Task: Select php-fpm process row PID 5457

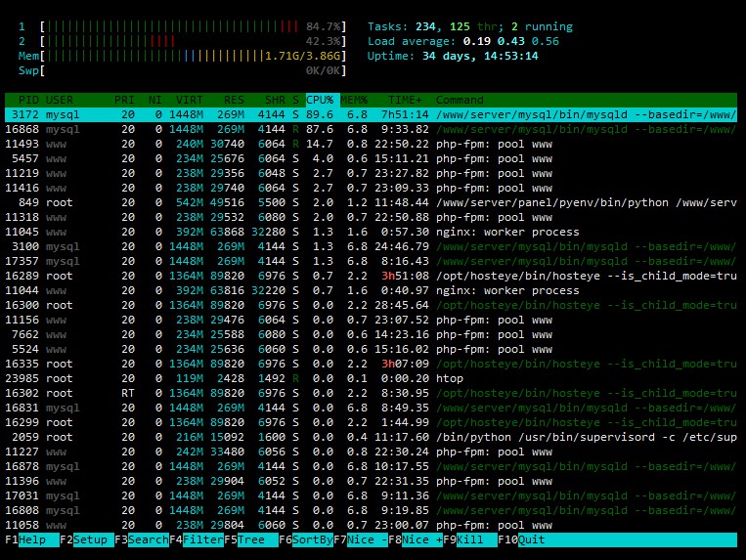Action: pos(371,158)
